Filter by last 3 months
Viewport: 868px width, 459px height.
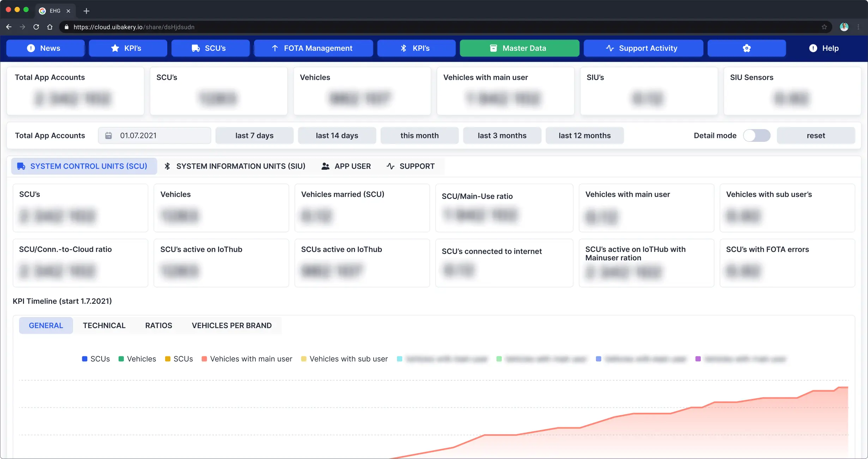[502, 135]
